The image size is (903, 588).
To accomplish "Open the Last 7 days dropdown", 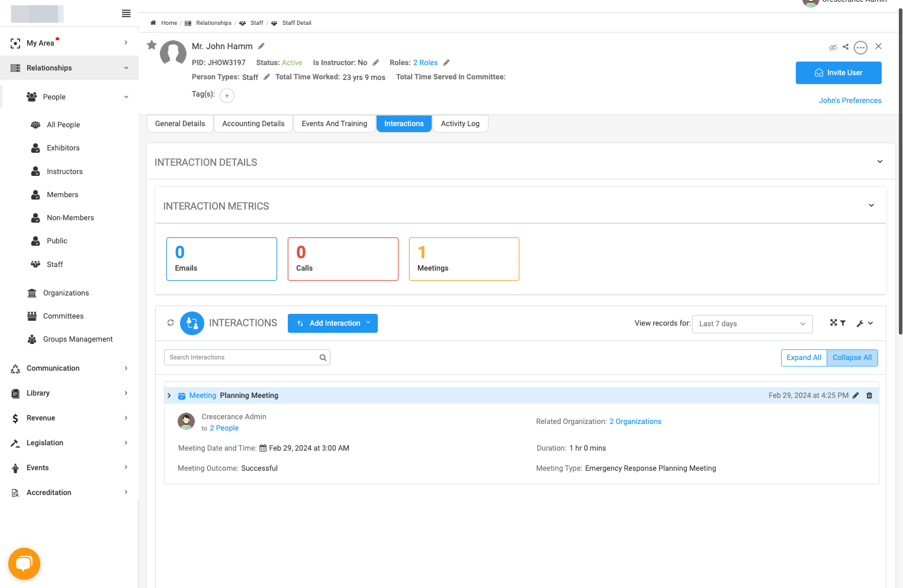I will tap(752, 324).
